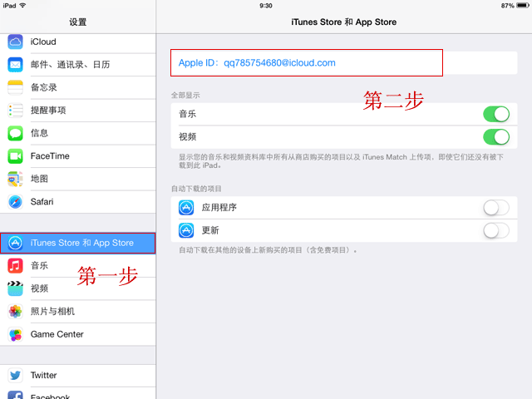Open Safari settings row
Viewport: 532px width, 399px height.
(x=77, y=202)
